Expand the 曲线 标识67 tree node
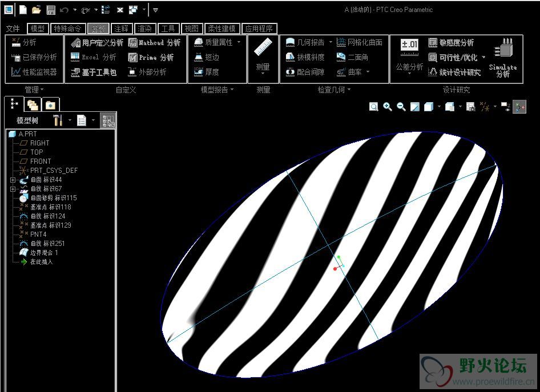Image resolution: width=540 pixels, height=392 pixels. (x=13, y=189)
